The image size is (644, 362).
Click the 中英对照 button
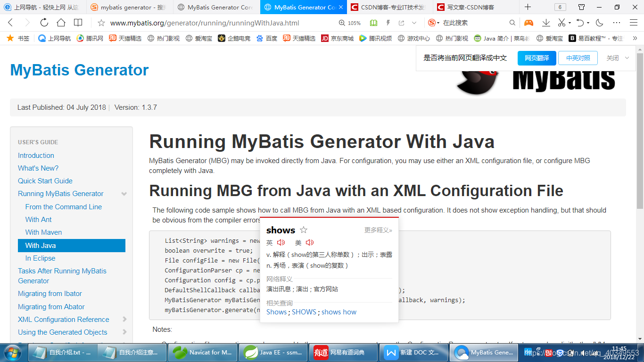tap(578, 58)
